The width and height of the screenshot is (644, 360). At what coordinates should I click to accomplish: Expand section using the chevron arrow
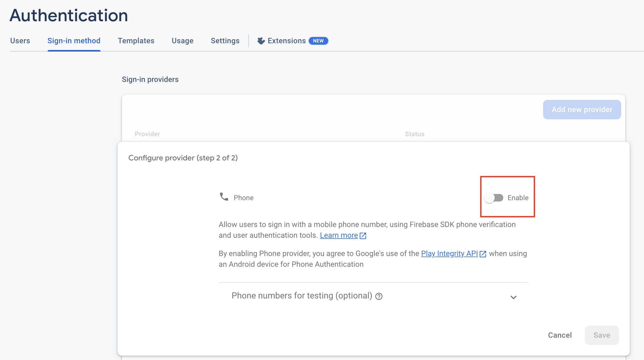click(x=513, y=297)
